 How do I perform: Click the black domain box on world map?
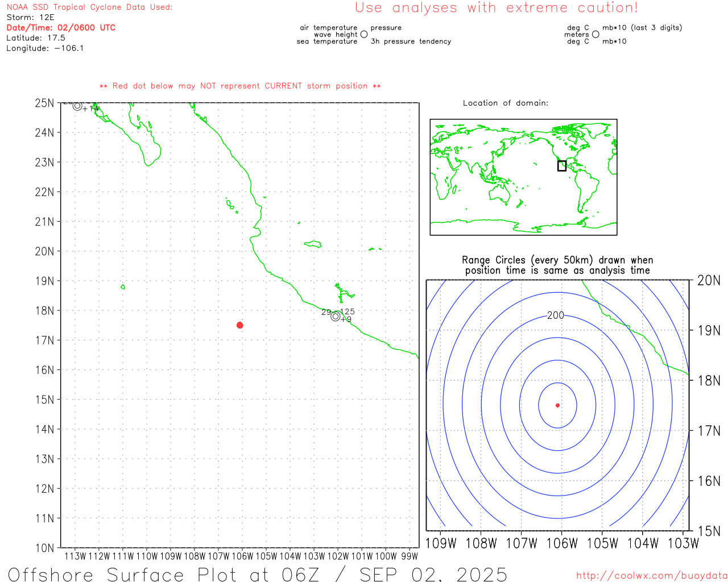pos(562,165)
